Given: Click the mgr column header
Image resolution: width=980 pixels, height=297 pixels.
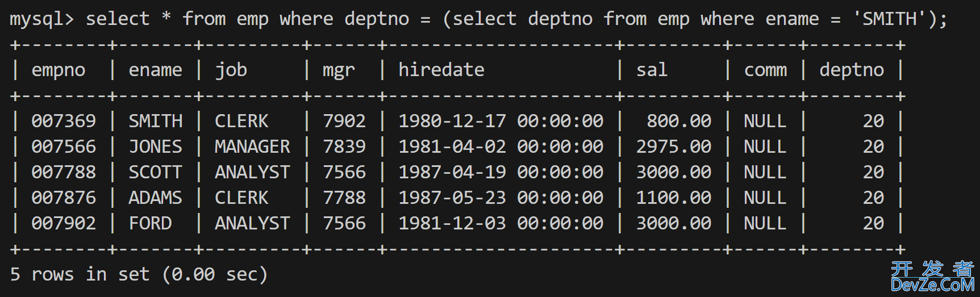Looking at the screenshot, I should pos(339,71).
